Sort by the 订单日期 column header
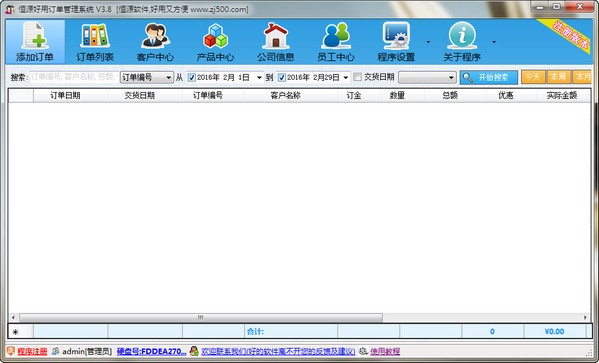 [x=70, y=96]
